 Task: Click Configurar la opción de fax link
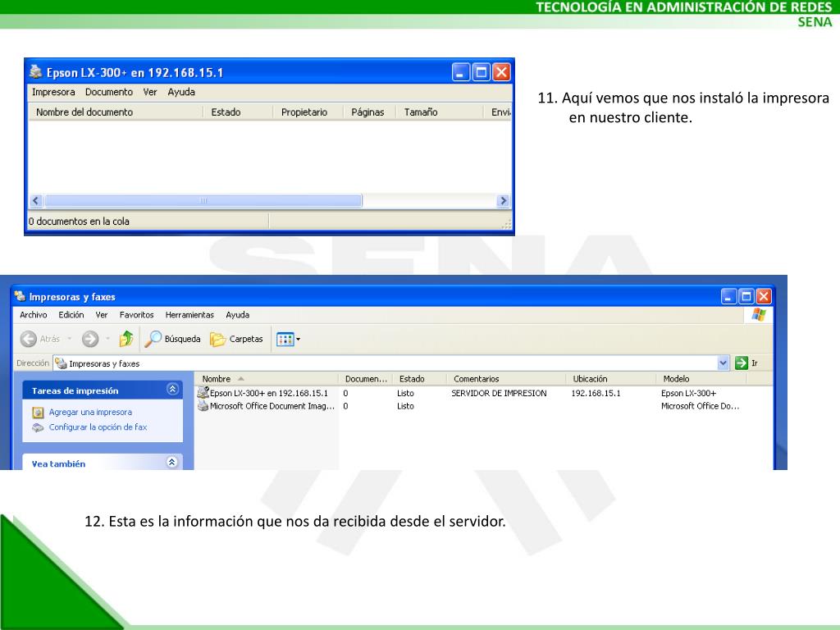point(98,427)
